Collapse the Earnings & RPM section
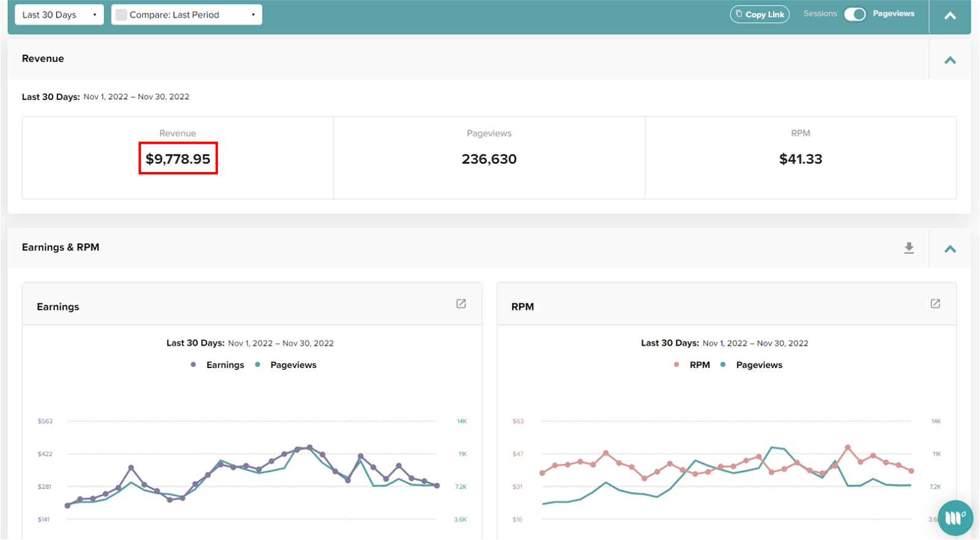 tap(950, 249)
